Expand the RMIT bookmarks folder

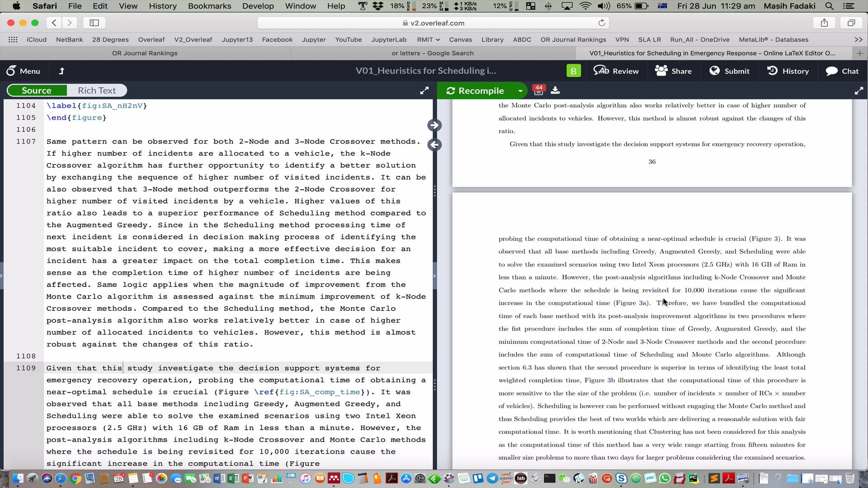coord(428,40)
